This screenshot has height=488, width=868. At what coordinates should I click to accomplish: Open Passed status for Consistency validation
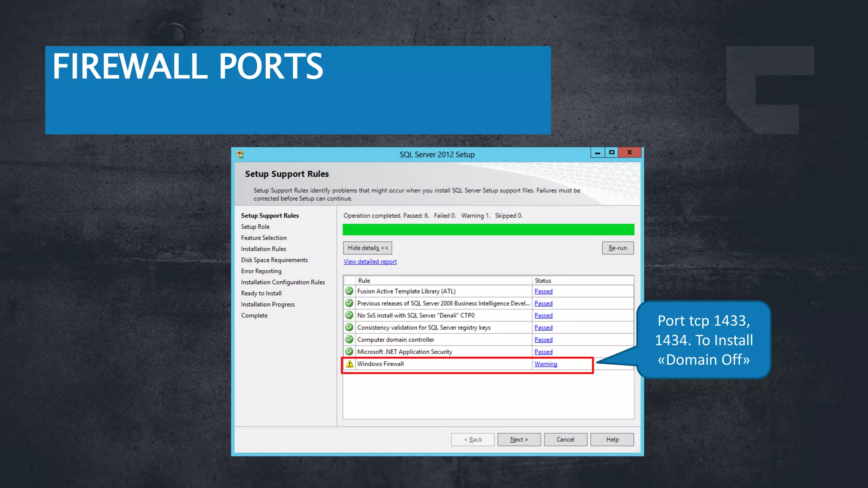543,328
